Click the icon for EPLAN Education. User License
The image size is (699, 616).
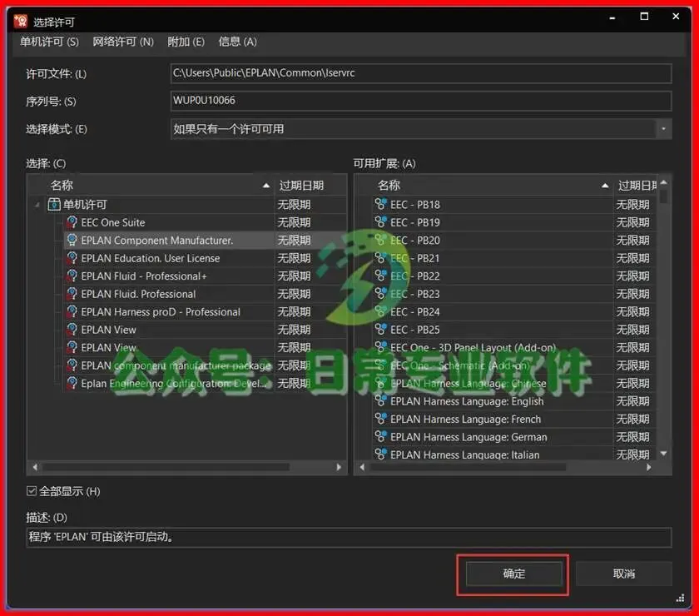(x=72, y=258)
